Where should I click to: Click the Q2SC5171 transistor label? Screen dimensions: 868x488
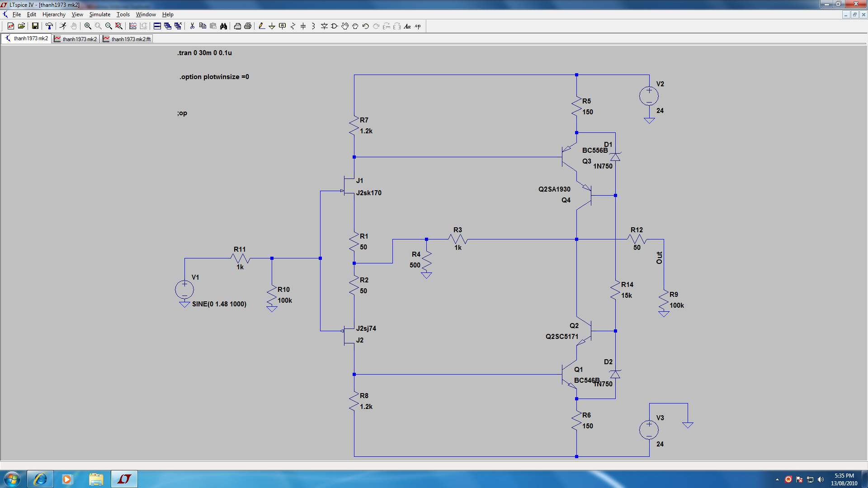[562, 337]
